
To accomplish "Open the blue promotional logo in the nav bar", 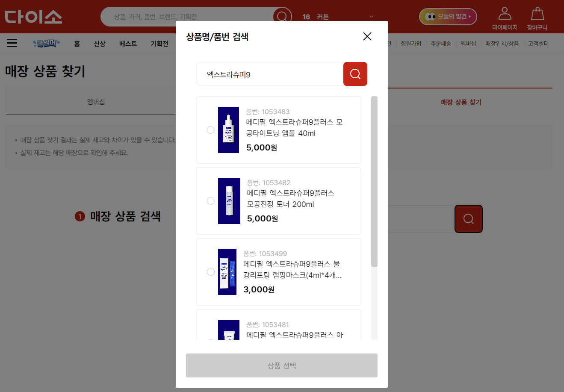I will pos(46,43).
